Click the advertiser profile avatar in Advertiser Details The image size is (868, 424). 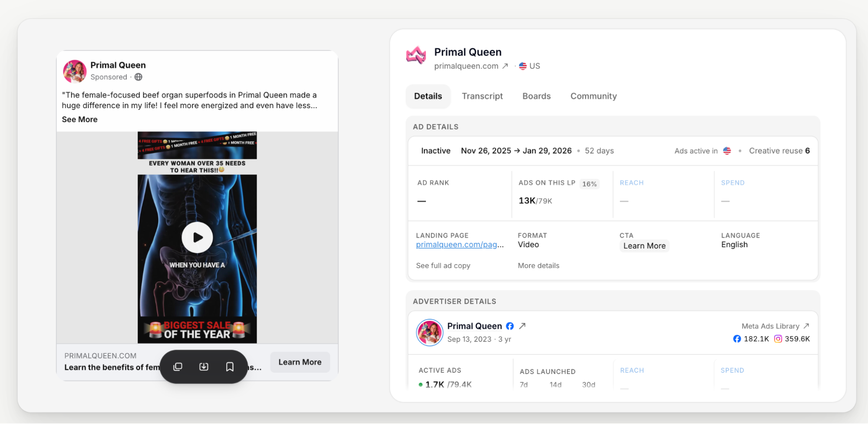coord(429,332)
